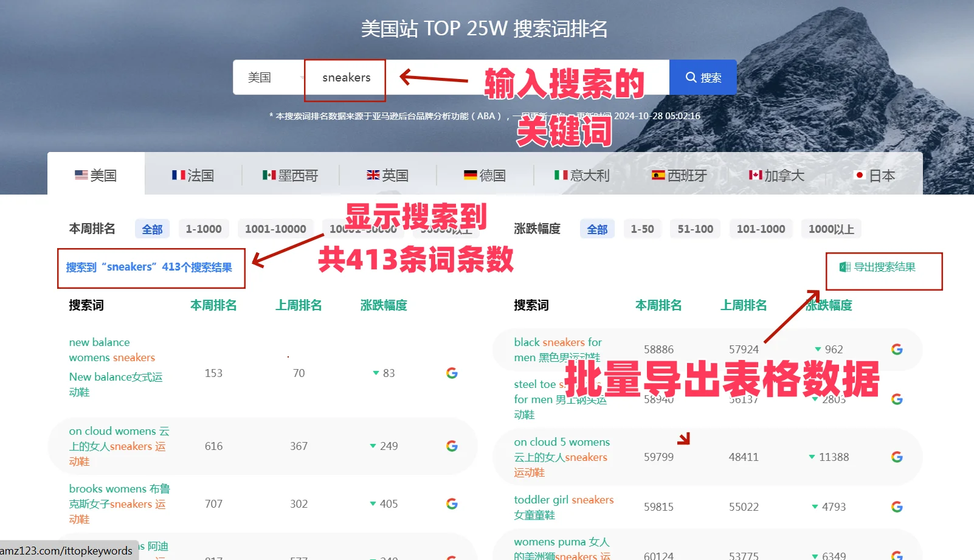Screen dimensions: 974x560
Task: Open the brooks womens keyword link
Action: tap(119, 503)
